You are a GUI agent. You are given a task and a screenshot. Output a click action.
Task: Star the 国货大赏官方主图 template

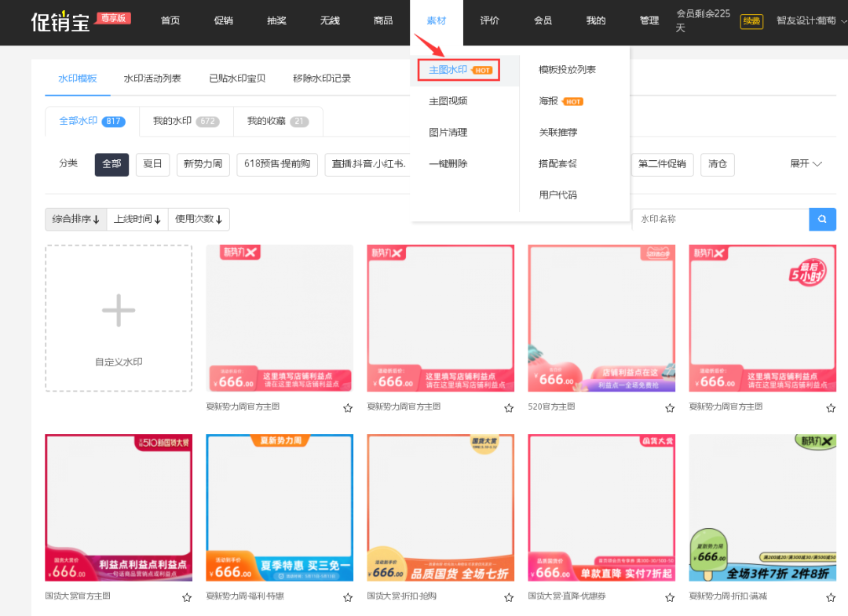click(187, 597)
